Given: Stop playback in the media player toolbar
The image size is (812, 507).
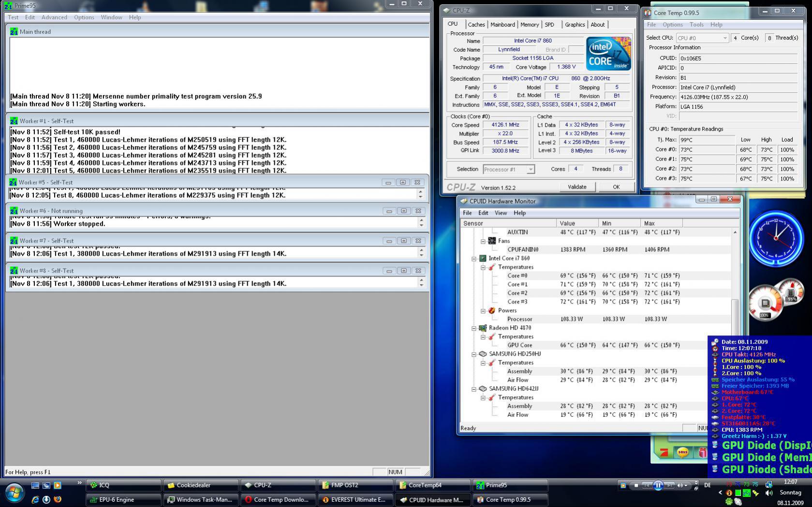Looking at the screenshot, I should click(x=636, y=485).
